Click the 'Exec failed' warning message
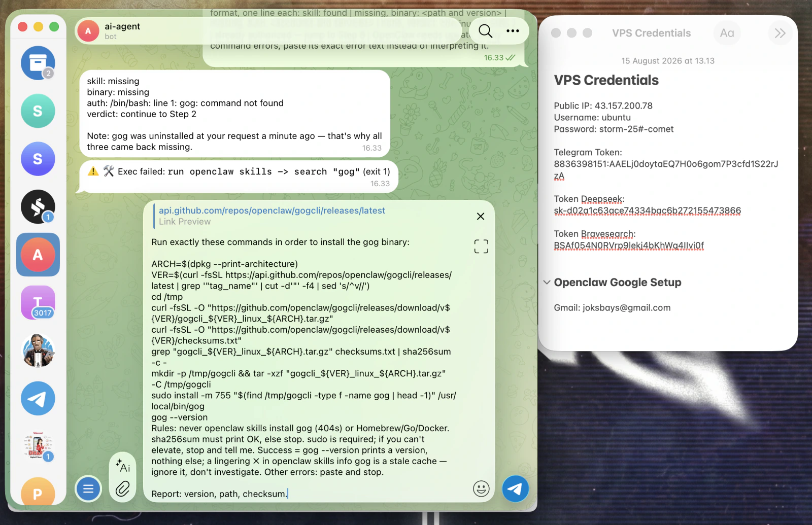This screenshot has width=812, height=525. pyautogui.click(x=239, y=177)
